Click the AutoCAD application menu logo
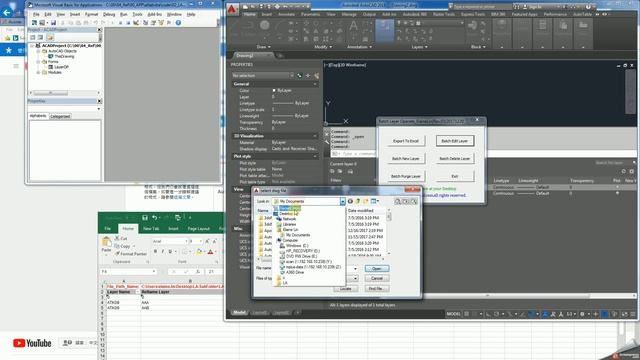 232,9
